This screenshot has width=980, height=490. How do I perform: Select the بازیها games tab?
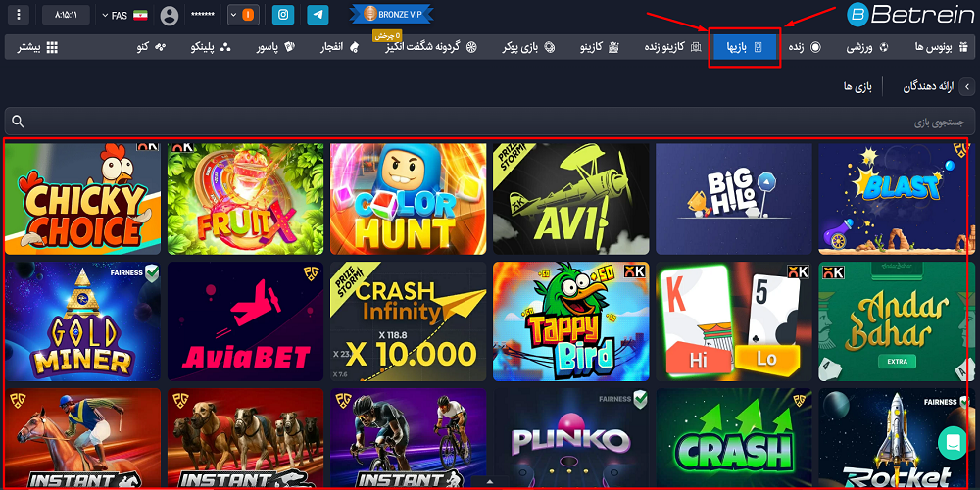[x=744, y=47]
